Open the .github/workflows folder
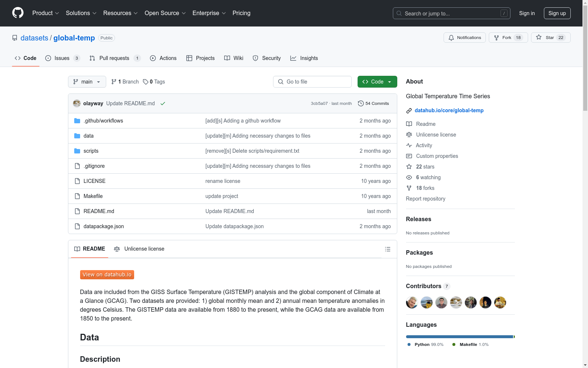The height and width of the screenshot is (368, 588). [103, 121]
